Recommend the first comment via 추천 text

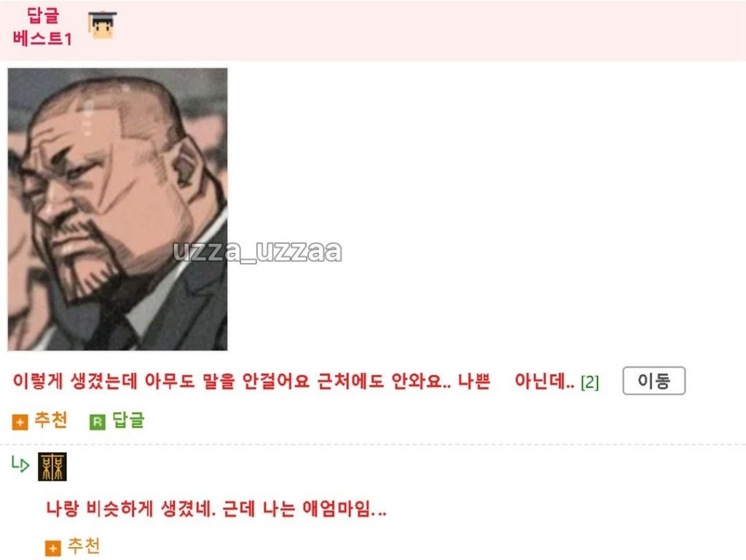[50, 420]
